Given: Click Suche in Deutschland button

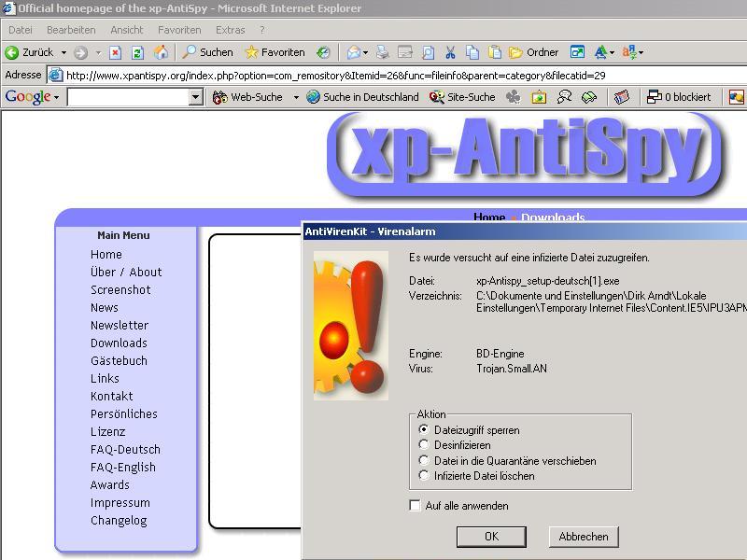Looking at the screenshot, I should (x=362, y=97).
